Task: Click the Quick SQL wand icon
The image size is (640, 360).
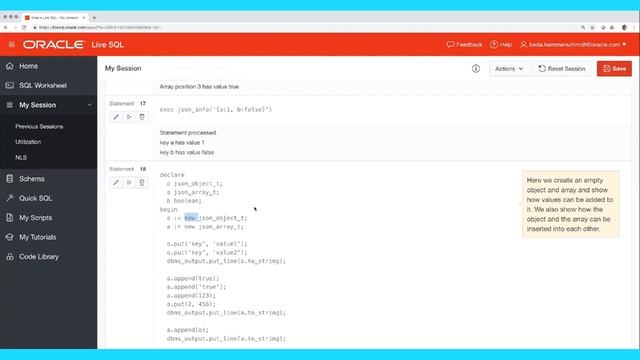Action: tap(10, 198)
